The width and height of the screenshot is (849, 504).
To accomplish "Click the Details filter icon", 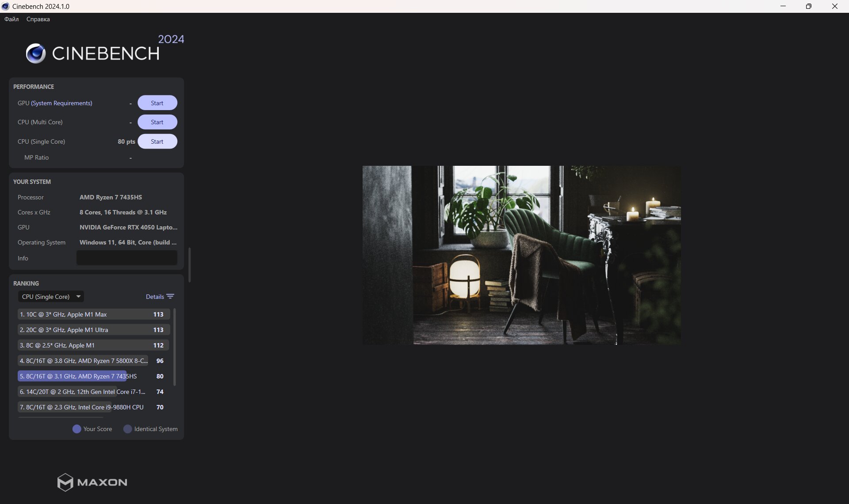I will pyautogui.click(x=170, y=297).
